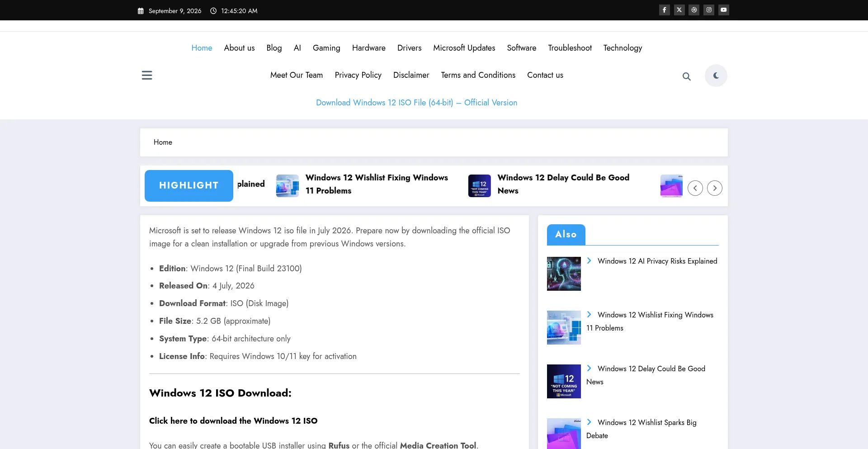Open the Dribbble social icon
868x449 pixels.
pos(694,10)
